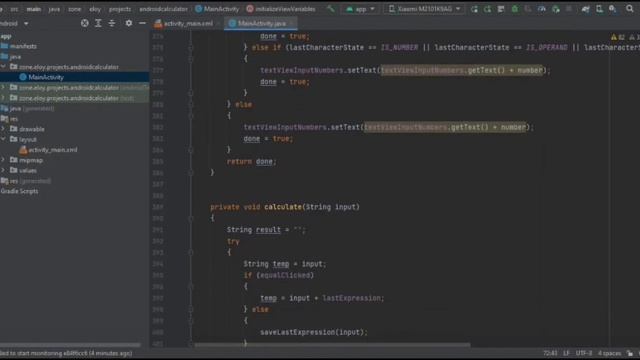The image size is (640, 360).
Task: Select MainActivity in the project tree
Action: [x=46, y=77]
